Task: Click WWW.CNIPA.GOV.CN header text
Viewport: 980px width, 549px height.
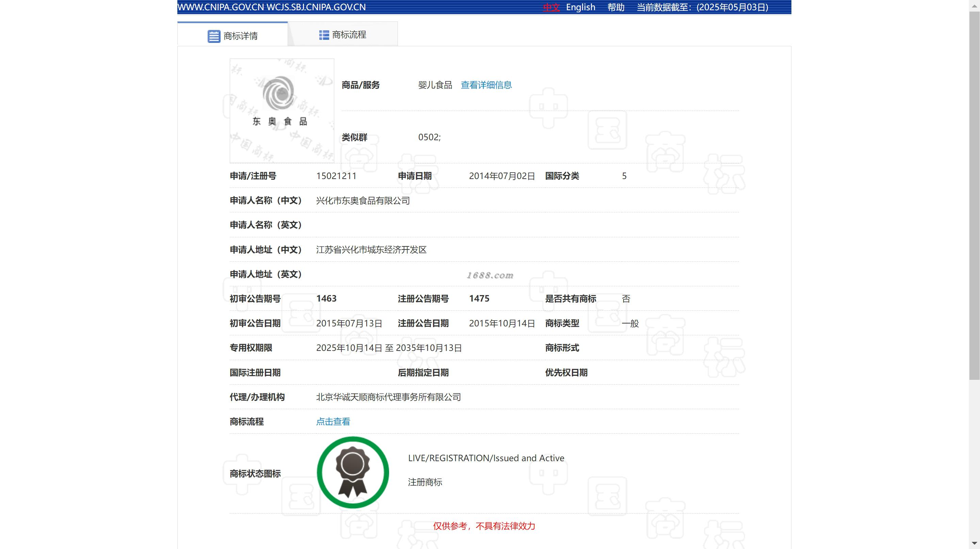Action: [x=221, y=7]
